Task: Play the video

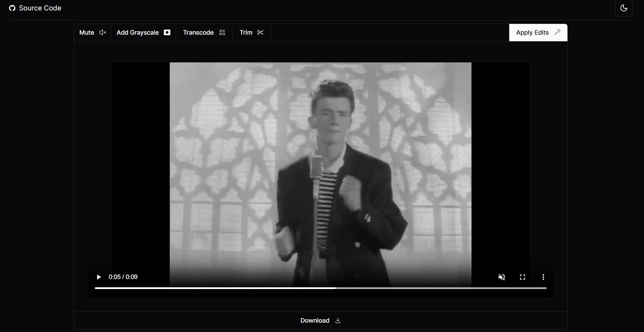Action: click(99, 277)
